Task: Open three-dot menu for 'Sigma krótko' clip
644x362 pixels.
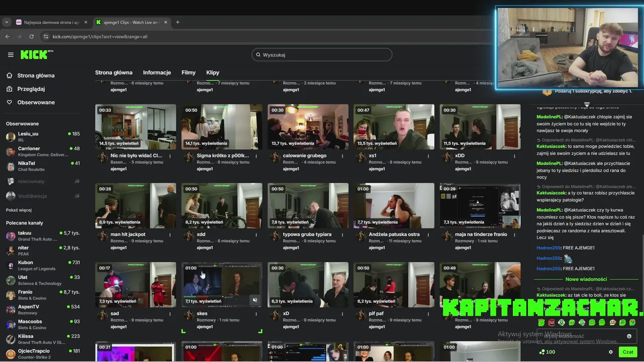Action: coord(256,156)
